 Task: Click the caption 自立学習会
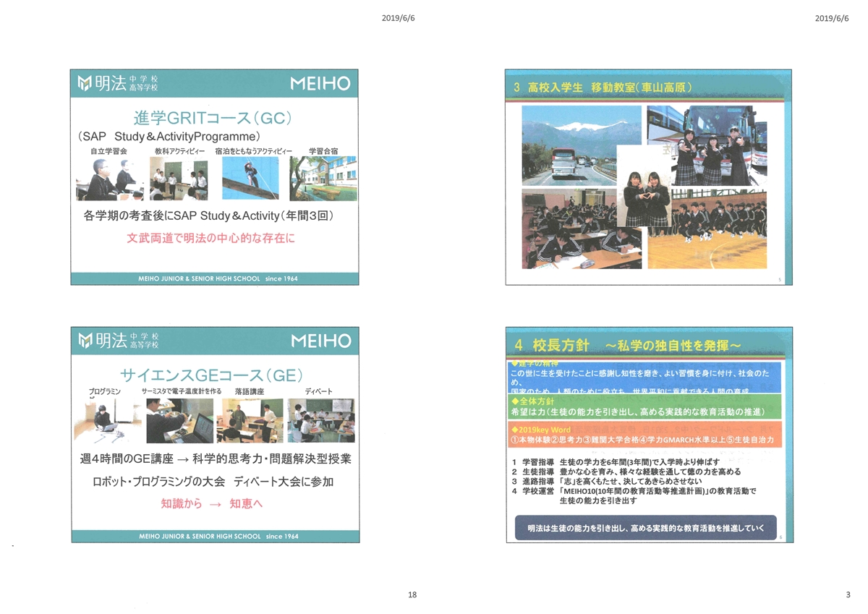(x=109, y=151)
